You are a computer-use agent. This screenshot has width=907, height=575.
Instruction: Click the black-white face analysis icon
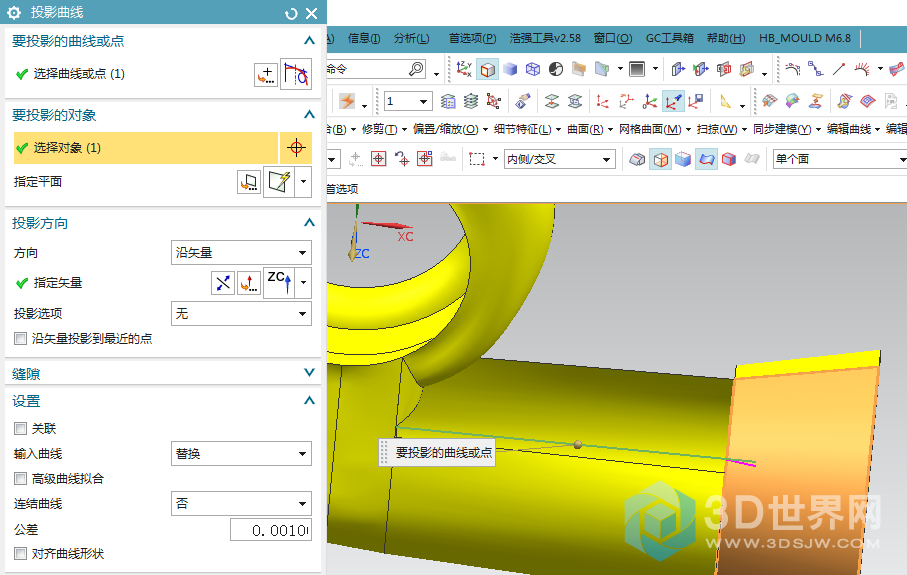pyautogui.click(x=556, y=69)
